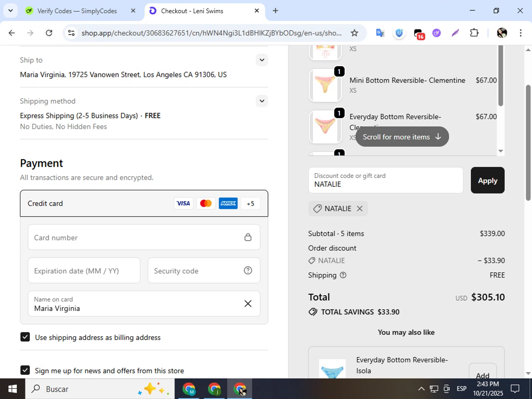532x399 pixels.
Task: Open the active third Chrome taskbar icon
Action: (x=240, y=389)
